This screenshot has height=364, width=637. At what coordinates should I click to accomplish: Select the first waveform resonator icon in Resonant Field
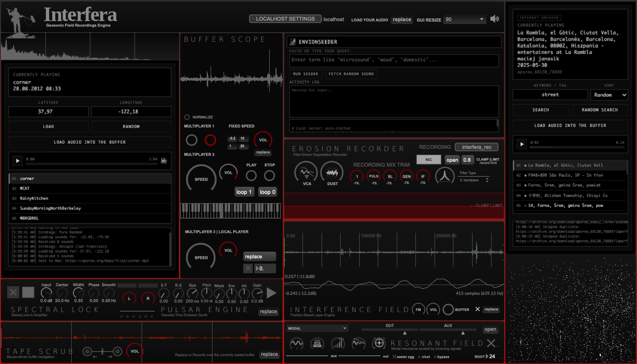pyautogui.click(x=296, y=343)
